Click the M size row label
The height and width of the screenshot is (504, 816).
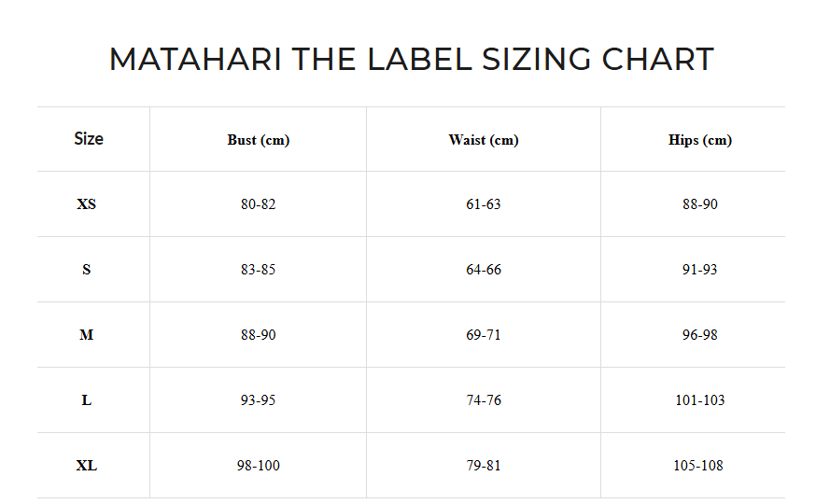87,335
